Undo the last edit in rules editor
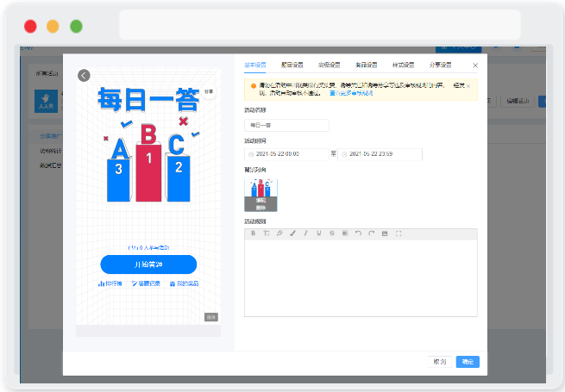This screenshot has height=392, width=565. [358, 233]
